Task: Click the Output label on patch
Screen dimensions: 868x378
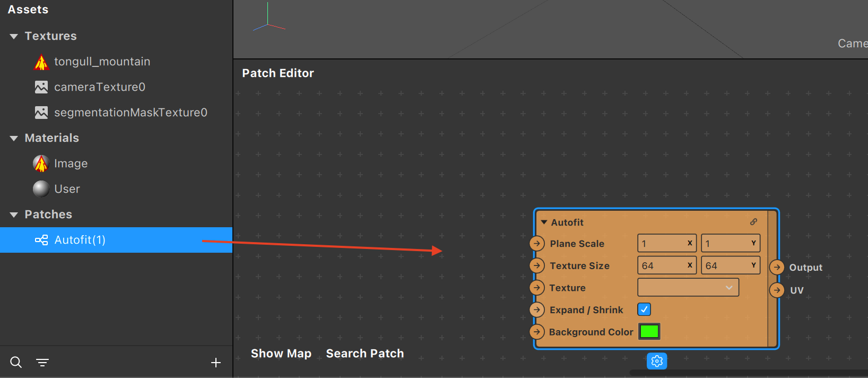Action: [x=805, y=268]
